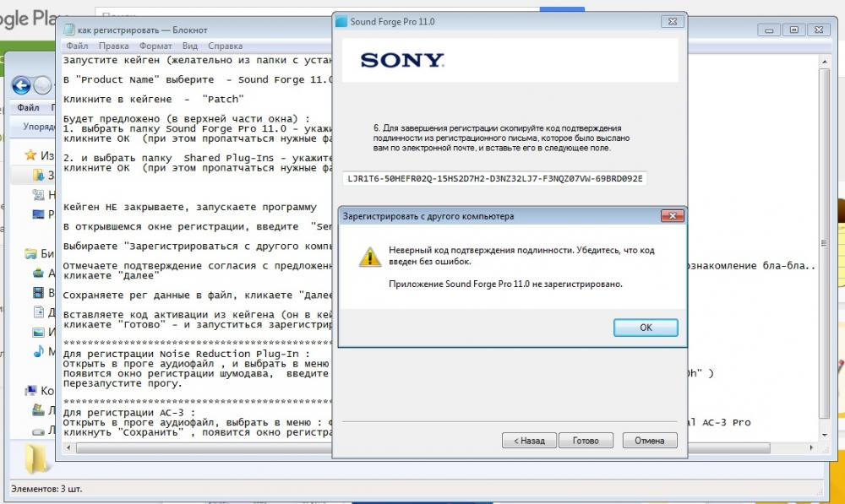845x504 pixels.
Task: Click the Notepad document icon in title bar
Action: click(70, 30)
